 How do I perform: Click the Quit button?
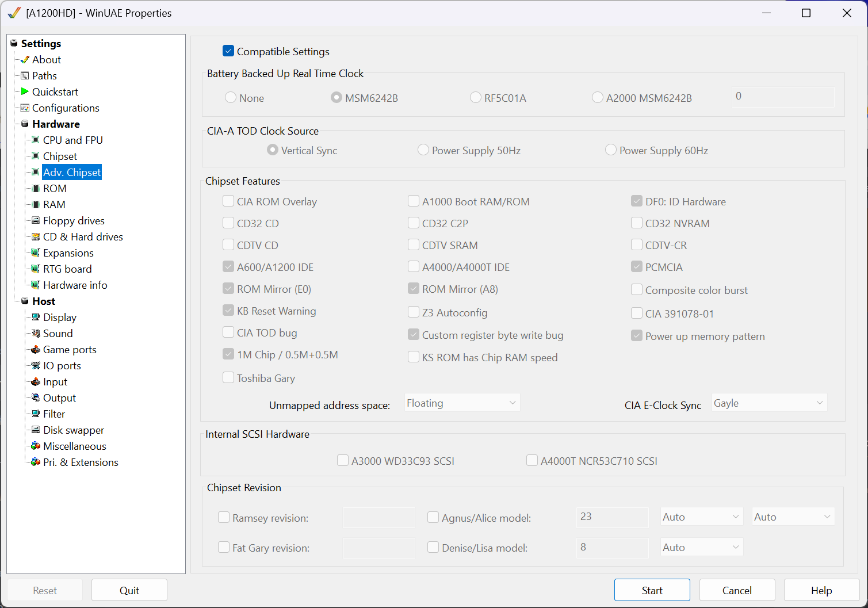(x=129, y=590)
